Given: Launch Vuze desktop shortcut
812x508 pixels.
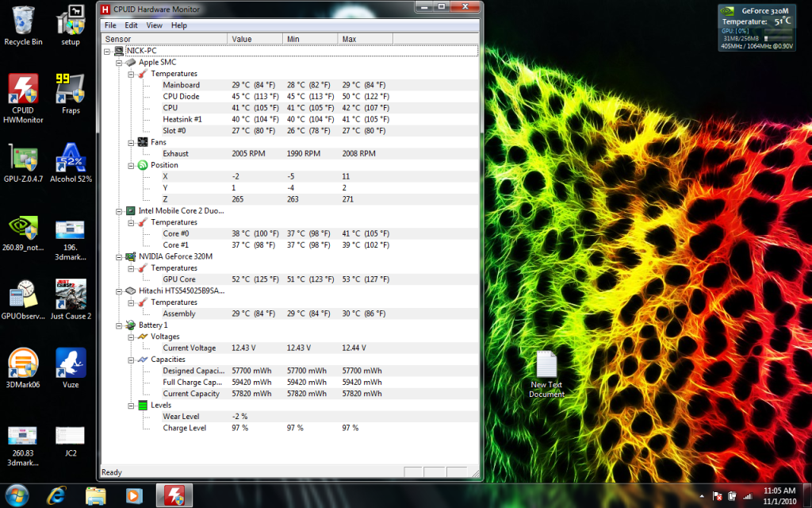Looking at the screenshot, I should click(71, 368).
